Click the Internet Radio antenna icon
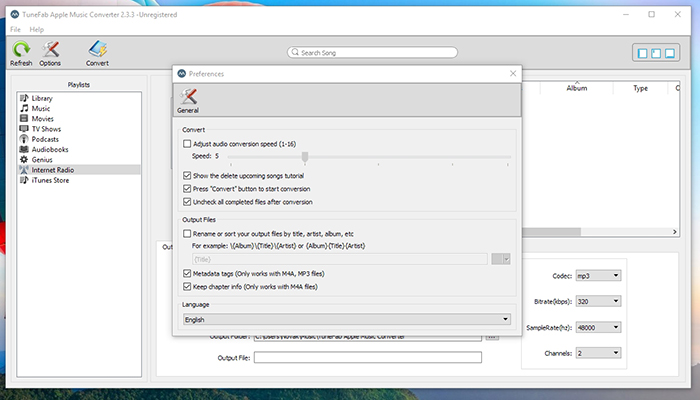The height and width of the screenshot is (400, 700). point(24,170)
